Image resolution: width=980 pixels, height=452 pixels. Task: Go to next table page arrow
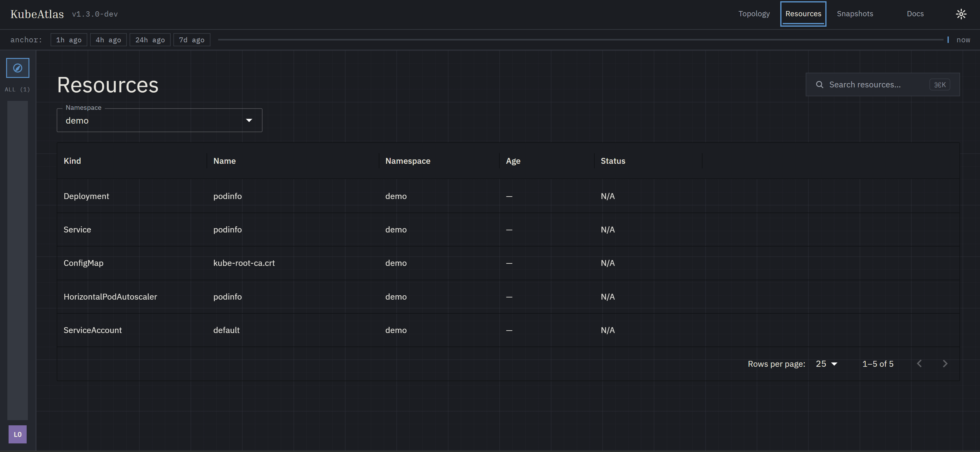[945, 364]
